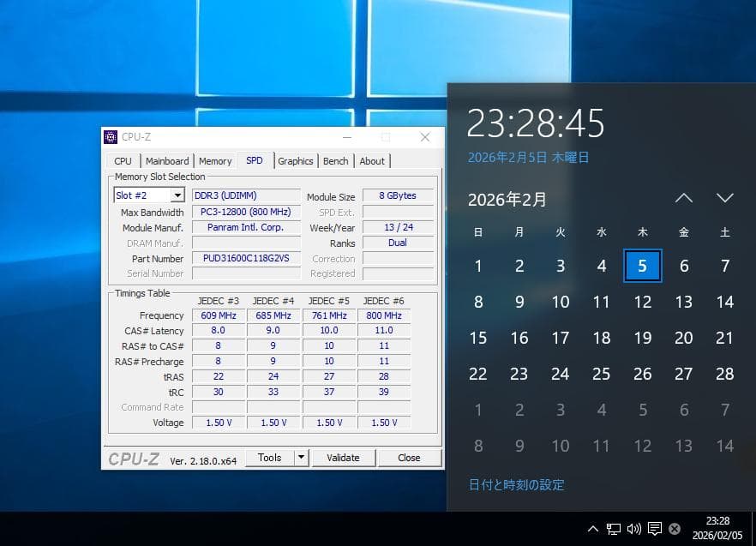756x546 pixels.
Task: Click the CPU-Z icon in the title bar
Action: pyautogui.click(x=110, y=136)
